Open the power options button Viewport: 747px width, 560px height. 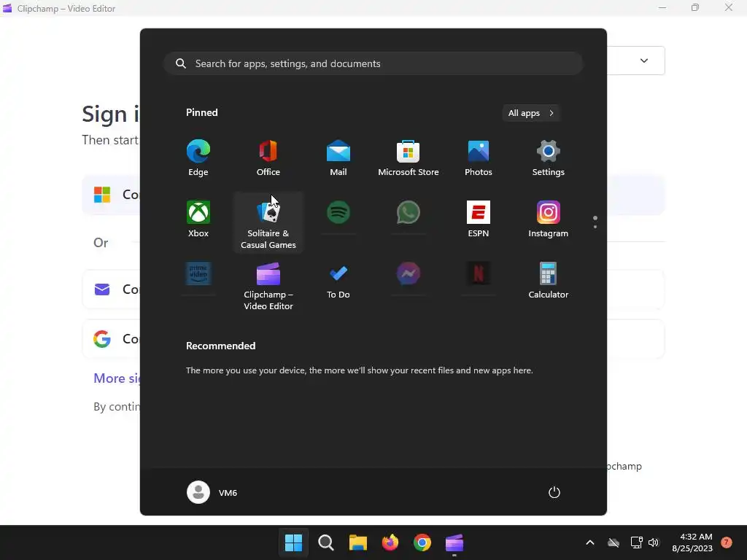[x=554, y=492]
